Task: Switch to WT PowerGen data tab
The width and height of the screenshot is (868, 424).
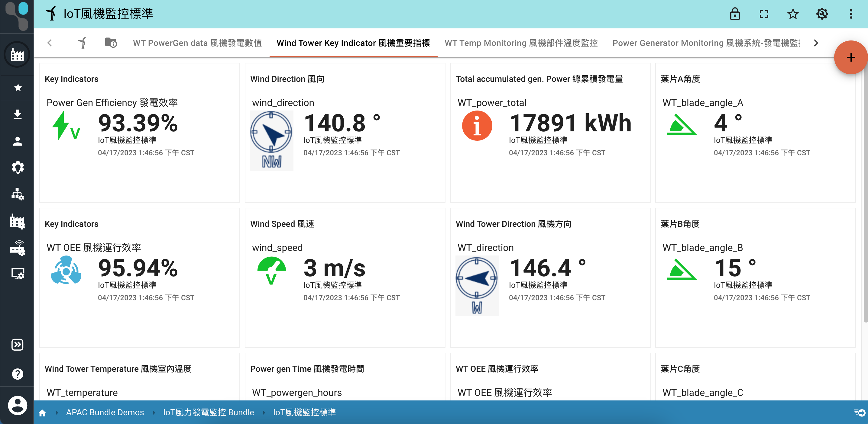Action: click(x=197, y=43)
